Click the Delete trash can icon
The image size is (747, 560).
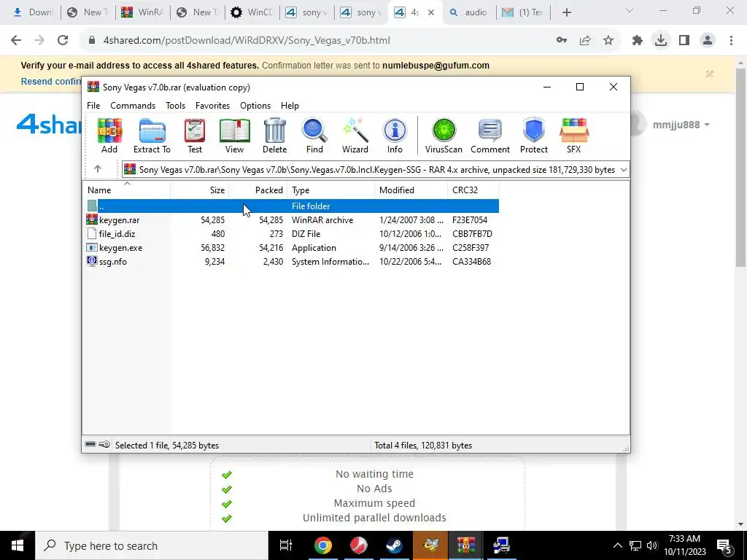coord(275,136)
